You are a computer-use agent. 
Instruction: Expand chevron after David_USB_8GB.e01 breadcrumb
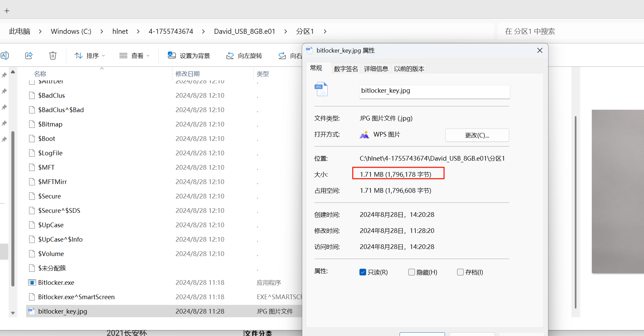pyautogui.click(x=286, y=31)
